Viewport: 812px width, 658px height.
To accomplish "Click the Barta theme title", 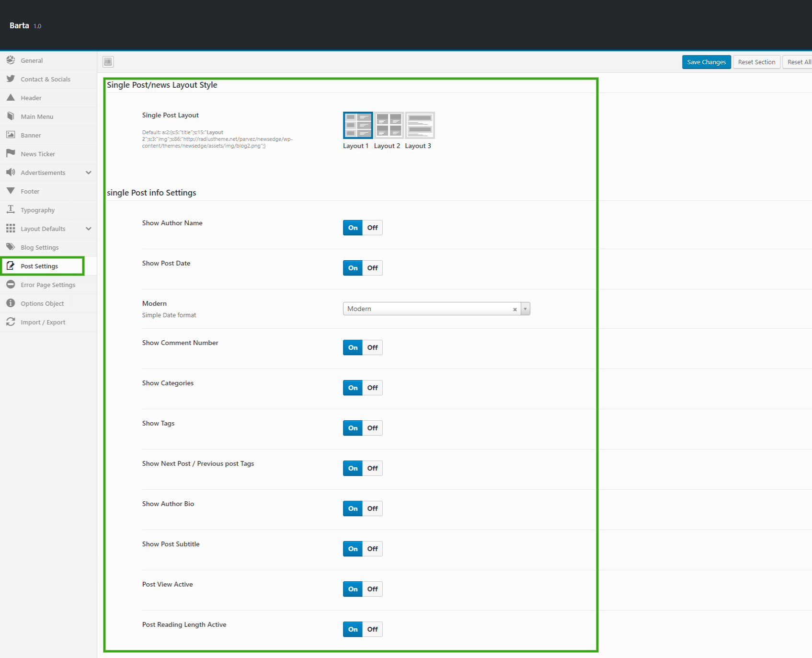I will 19,25.
